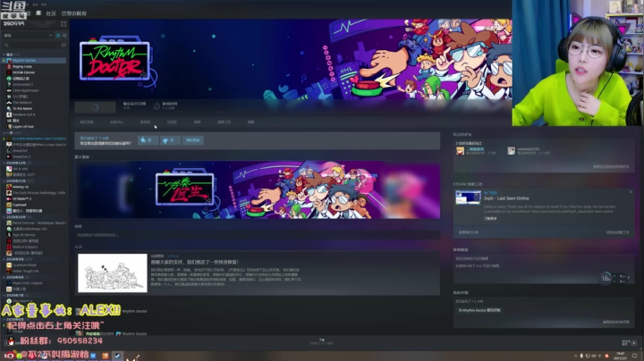Click the Little Nightmares eye icon
Screen dimensions: 644x361
(x=9, y=90)
